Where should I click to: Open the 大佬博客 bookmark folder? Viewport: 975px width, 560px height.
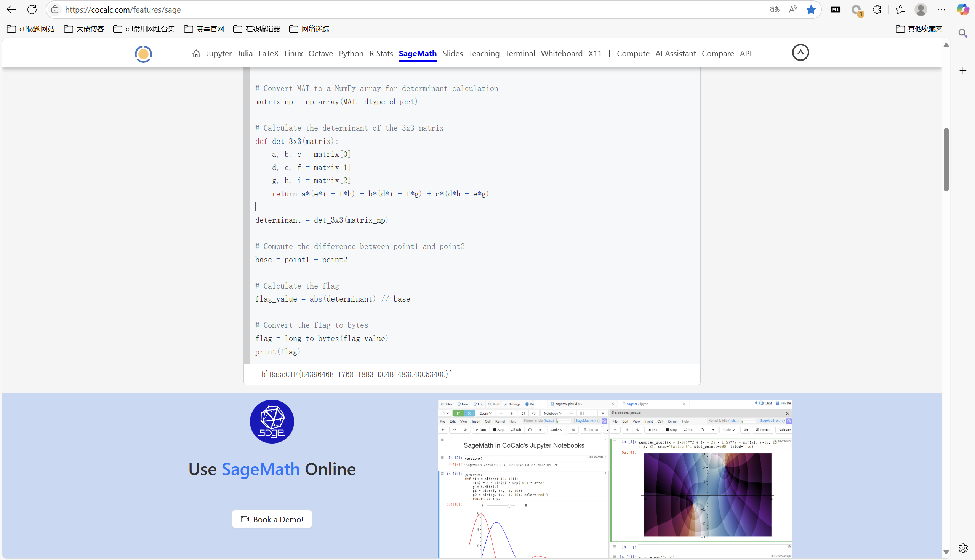click(84, 29)
